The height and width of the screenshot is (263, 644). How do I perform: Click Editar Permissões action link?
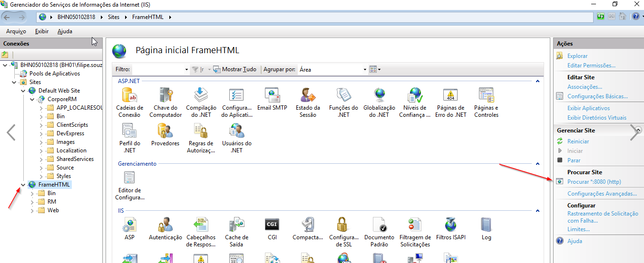pyautogui.click(x=591, y=66)
